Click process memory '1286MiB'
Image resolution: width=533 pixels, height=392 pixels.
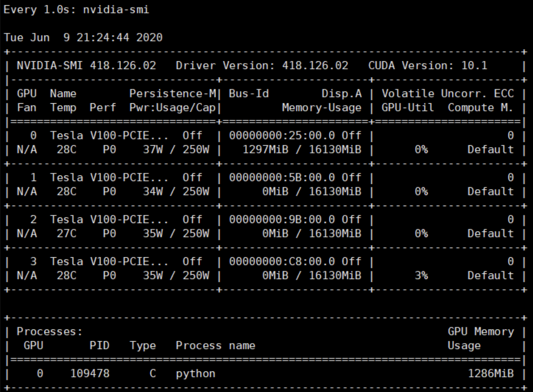coord(491,373)
